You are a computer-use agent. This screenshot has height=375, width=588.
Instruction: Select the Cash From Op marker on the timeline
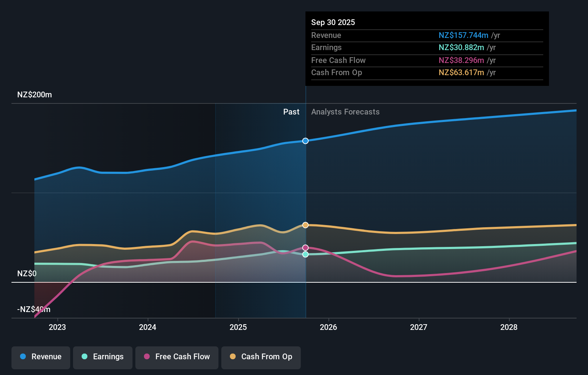click(x=305, y=225)
